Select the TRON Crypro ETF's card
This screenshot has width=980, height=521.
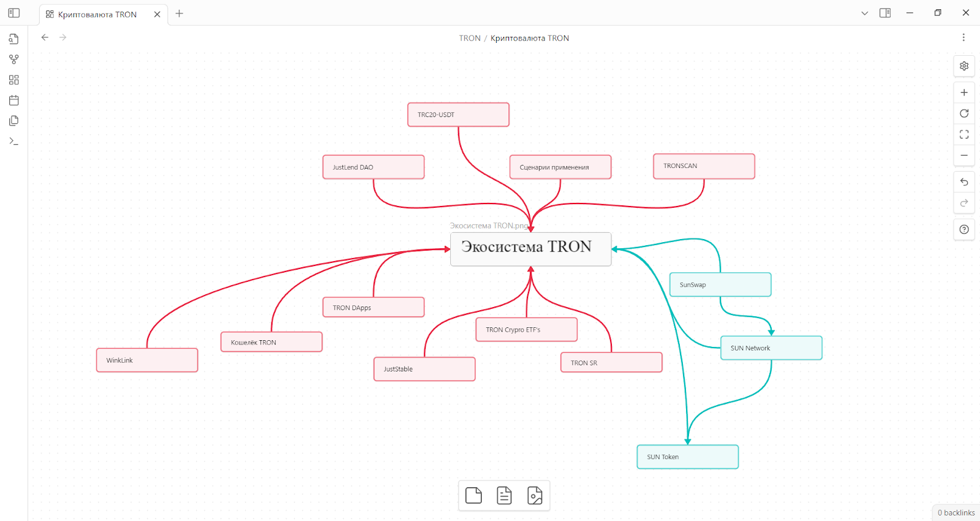pos(527,329)
